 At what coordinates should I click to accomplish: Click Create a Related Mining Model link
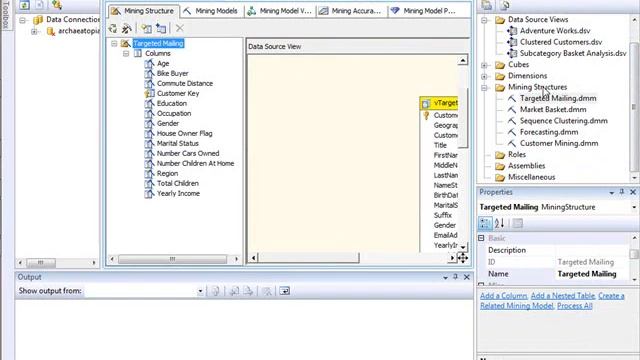coord(552,301)
